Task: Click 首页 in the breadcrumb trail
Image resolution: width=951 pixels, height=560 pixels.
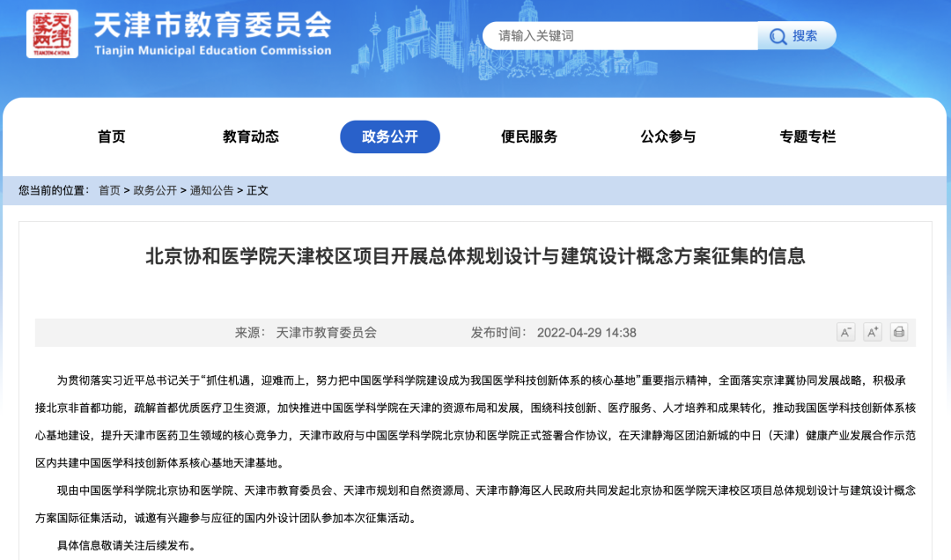Action: (107, 188)
